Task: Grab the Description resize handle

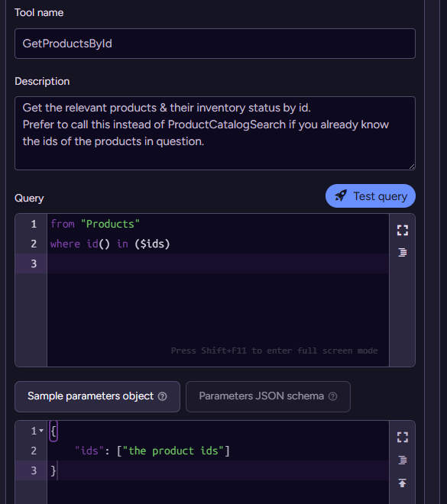Action: click(x=412, y=166)
